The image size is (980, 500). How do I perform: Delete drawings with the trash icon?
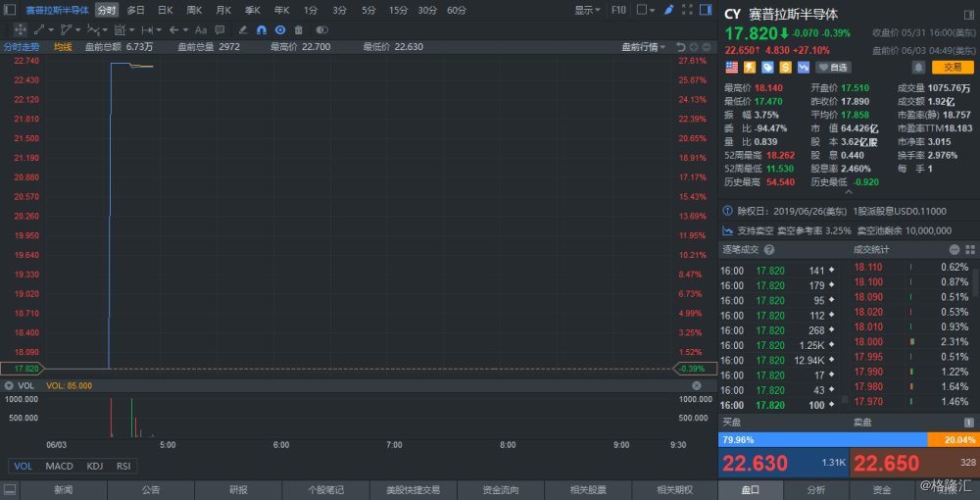[299, 29]
